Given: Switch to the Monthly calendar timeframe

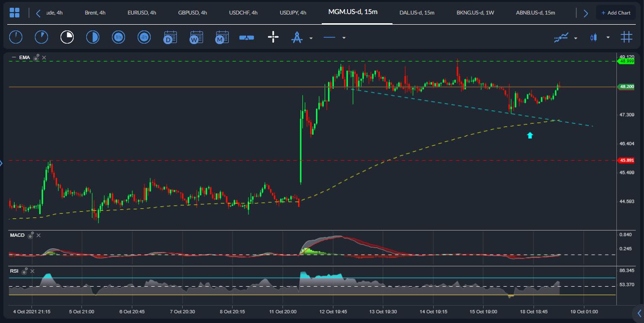Looking at the screenshot, I should click(x=222, y=37).
